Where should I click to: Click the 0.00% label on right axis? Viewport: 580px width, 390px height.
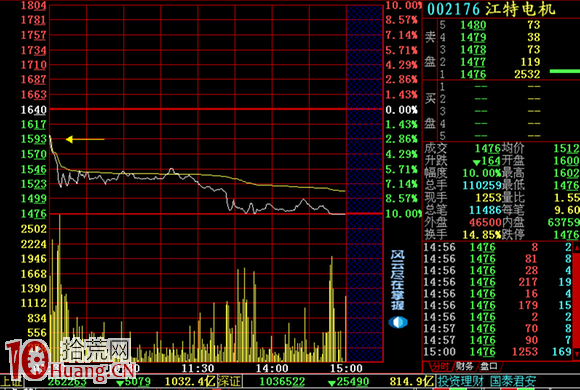402,110
